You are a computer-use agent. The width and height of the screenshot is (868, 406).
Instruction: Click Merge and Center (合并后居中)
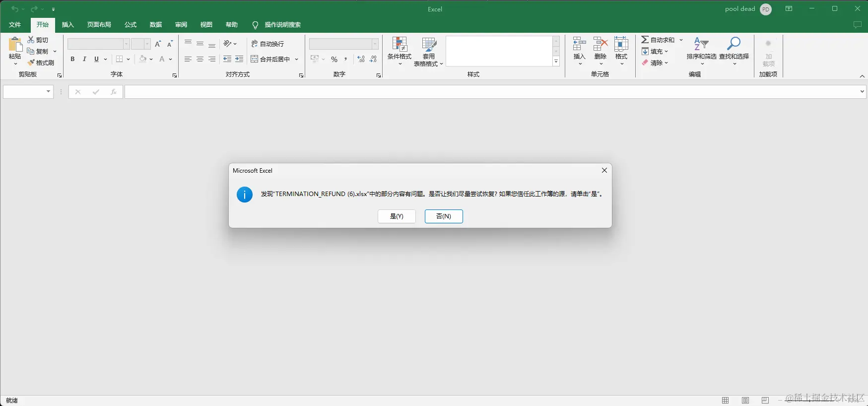pos(270,59)
